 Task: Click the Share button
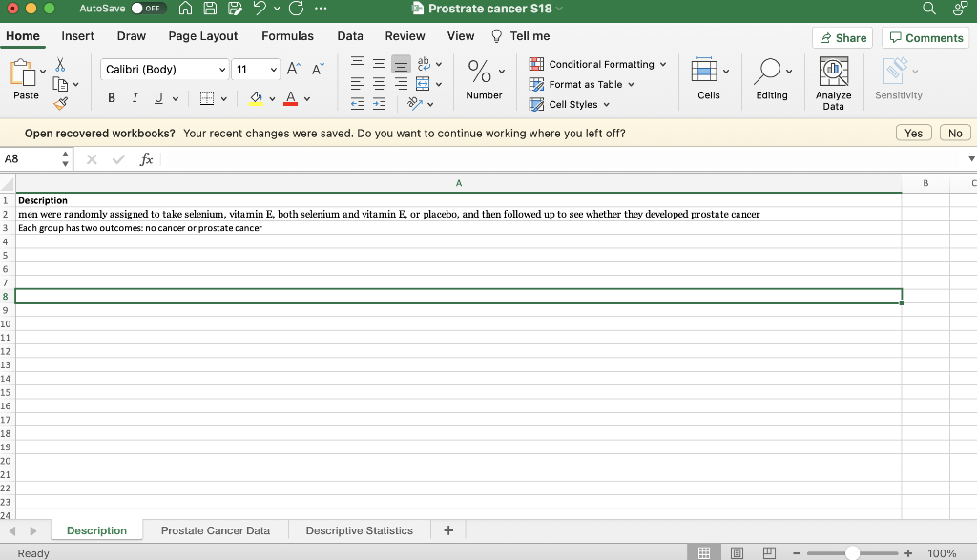coord(842,38)
